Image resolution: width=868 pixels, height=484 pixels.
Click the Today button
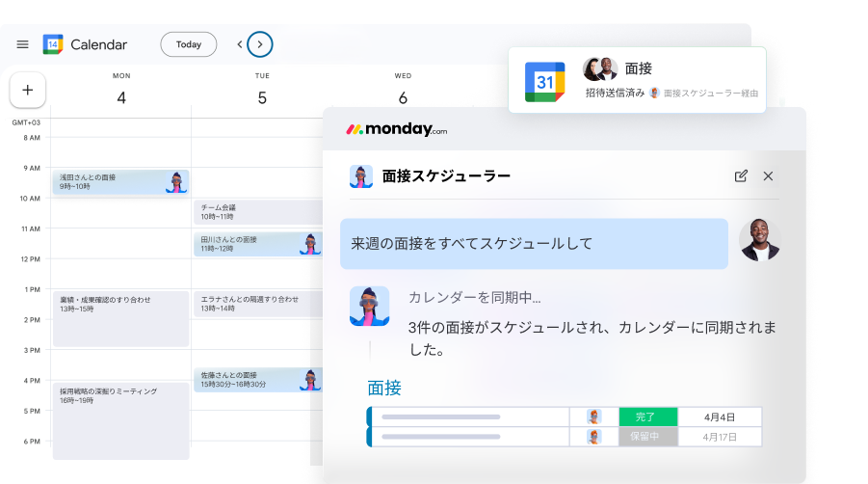point(188,44)
